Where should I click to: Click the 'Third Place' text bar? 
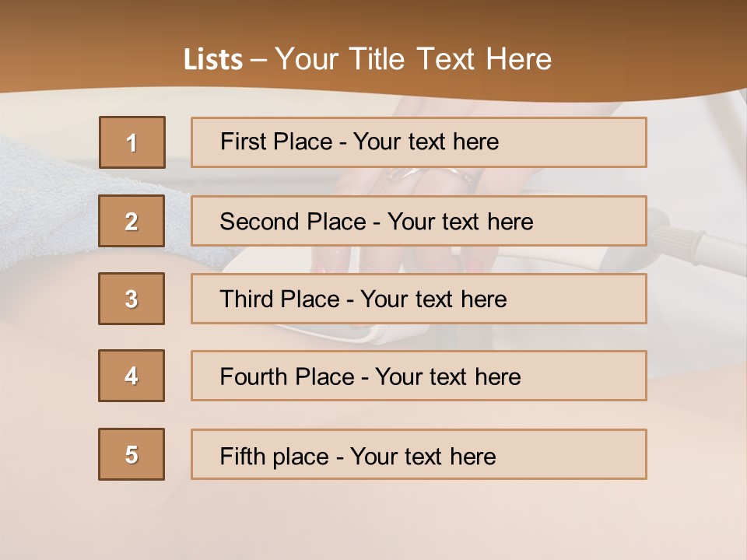(x=419, y=299)
